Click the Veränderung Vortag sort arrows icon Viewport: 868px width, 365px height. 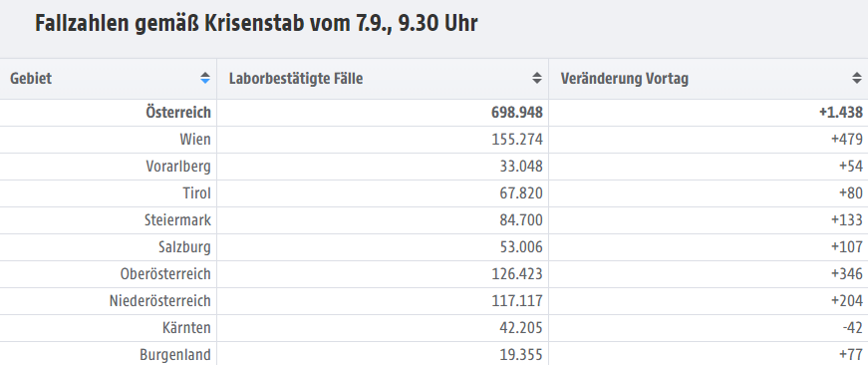click(x=857, y=79)
